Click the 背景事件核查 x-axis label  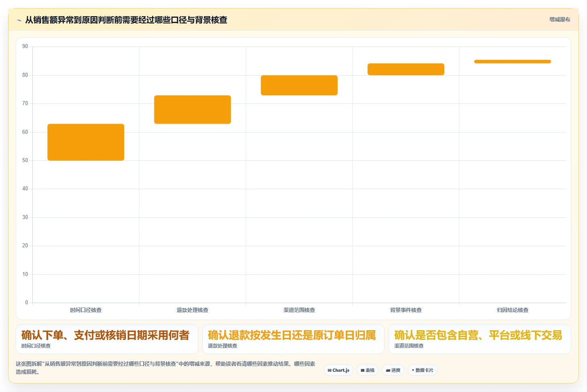pyautogui.click(x=406, y=310)
